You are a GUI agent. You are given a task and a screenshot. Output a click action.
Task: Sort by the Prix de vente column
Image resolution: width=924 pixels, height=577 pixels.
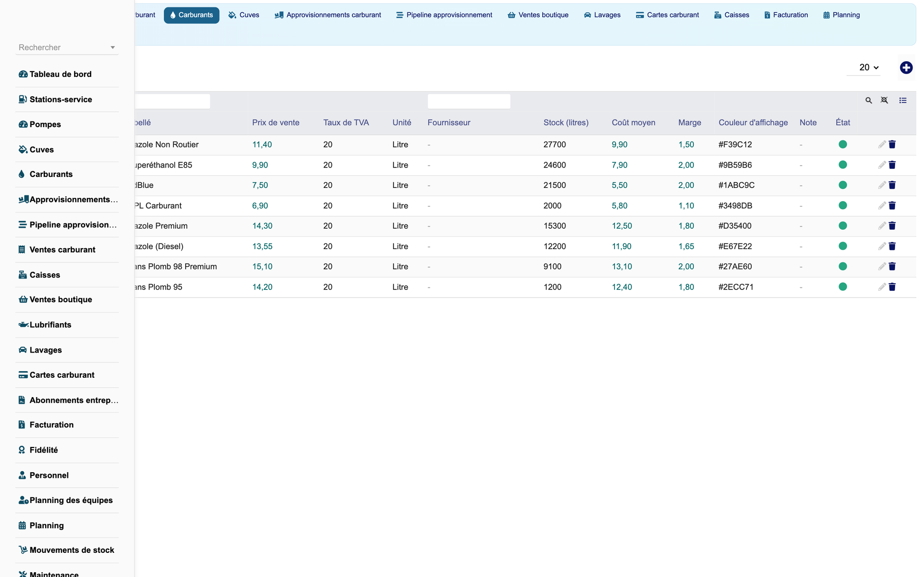point(275,123)
